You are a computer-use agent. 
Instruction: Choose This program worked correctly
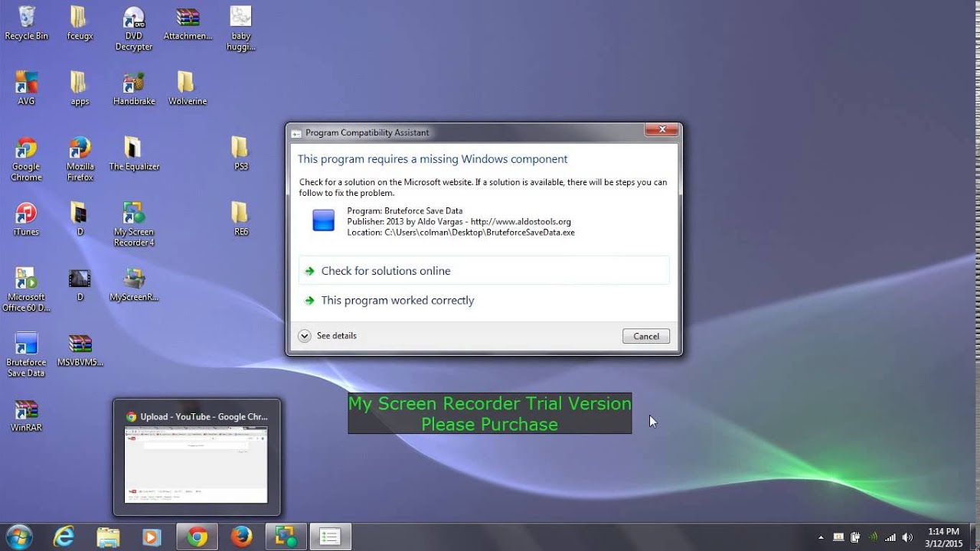(484, 301)
